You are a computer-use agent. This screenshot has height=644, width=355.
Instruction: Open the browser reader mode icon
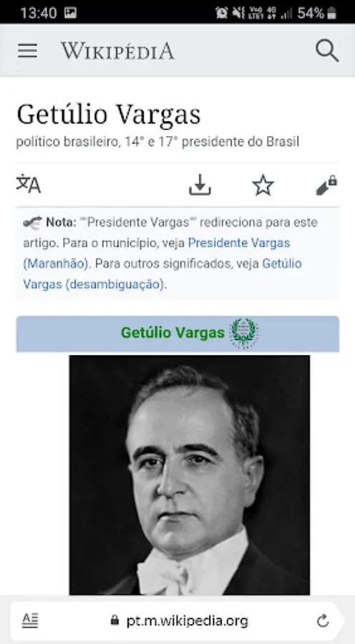click(x=30, y=620)
